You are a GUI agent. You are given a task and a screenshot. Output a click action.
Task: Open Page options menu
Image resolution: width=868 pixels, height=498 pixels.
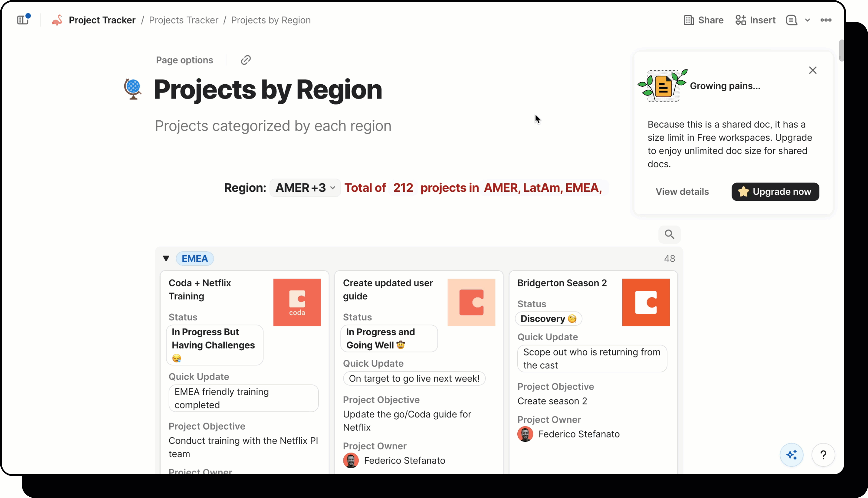pyautogui.click(x=184, y=60)
